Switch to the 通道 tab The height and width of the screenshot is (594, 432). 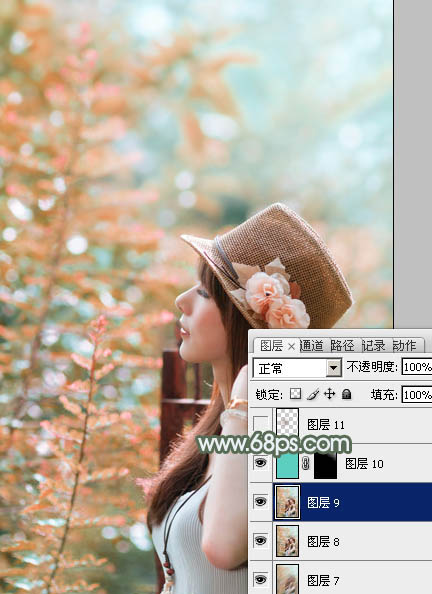311,345
